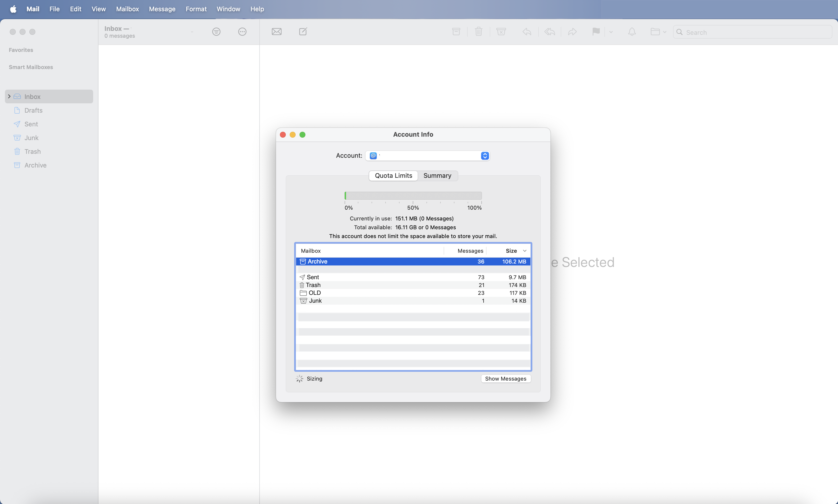
Task: Click the Favorites sidebar heading
Action: pos(21,50)
